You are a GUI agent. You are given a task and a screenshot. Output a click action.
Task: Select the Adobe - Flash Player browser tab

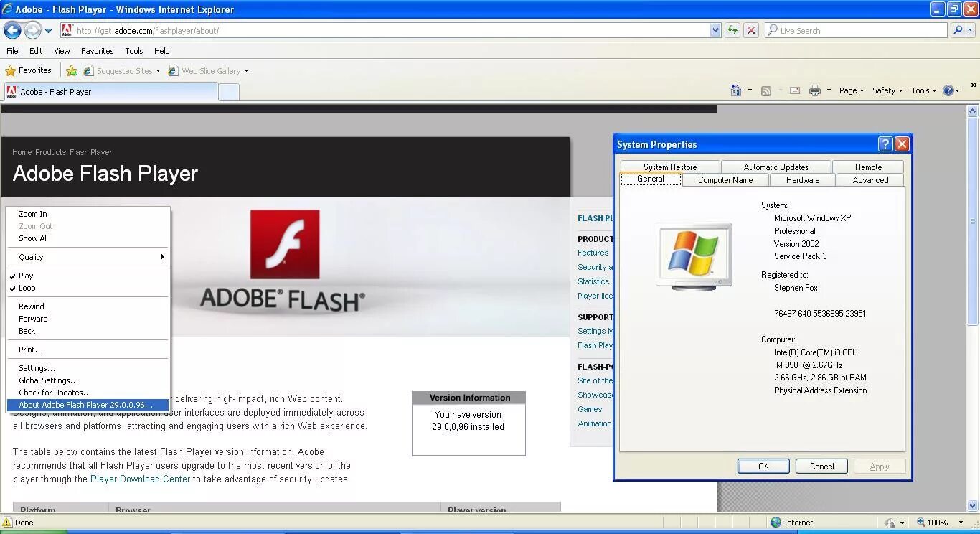[x=110, y=92]
